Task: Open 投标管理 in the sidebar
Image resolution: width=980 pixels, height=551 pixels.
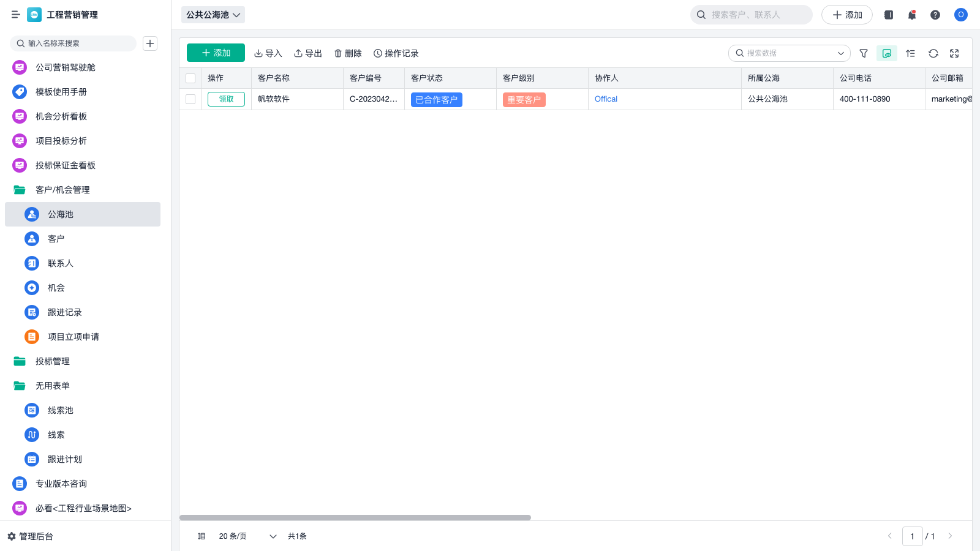Action: point(52,361)
